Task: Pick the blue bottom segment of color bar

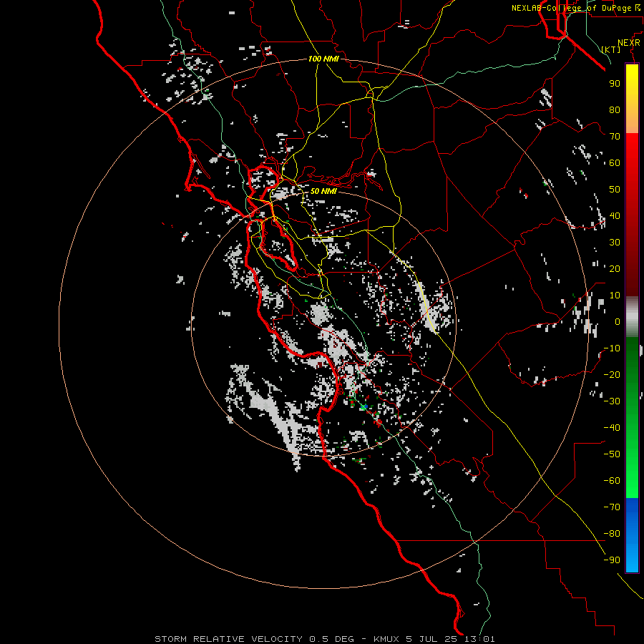Action: click(632, 535)
